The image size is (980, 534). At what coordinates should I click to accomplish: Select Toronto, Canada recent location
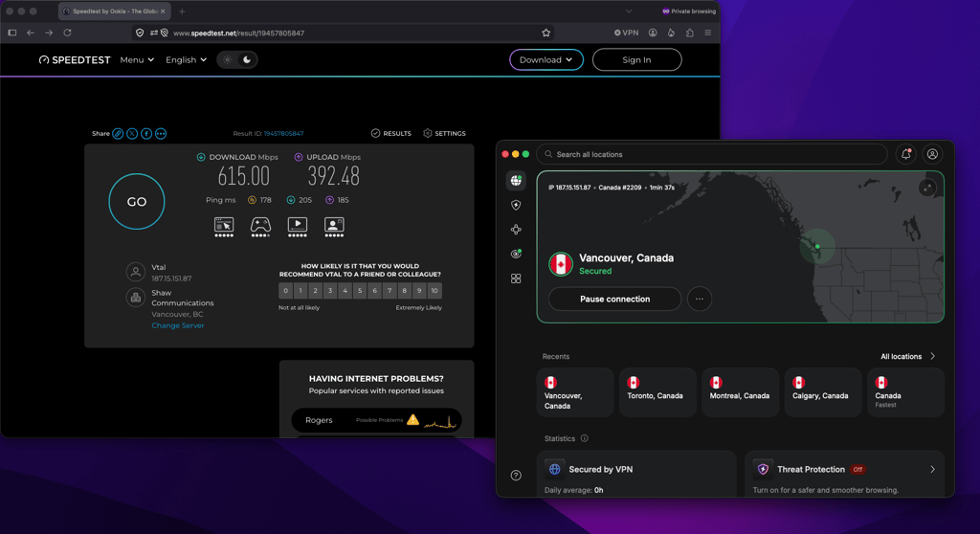pyautogui.click(x=657, y=392)
